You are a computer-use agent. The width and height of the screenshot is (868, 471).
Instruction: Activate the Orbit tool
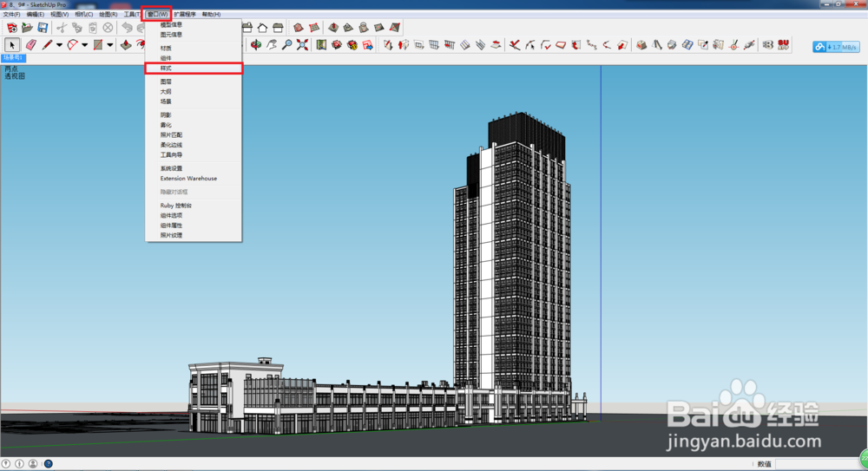[256, 45]
